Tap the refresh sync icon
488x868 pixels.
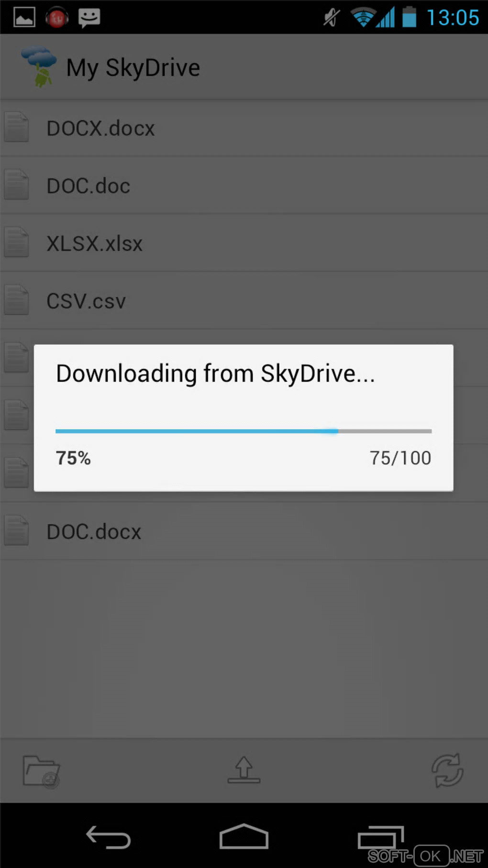coord(447,770)
